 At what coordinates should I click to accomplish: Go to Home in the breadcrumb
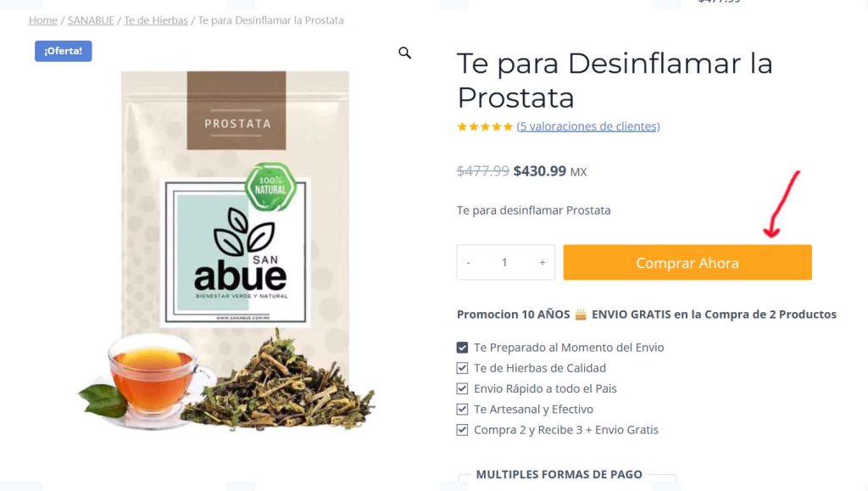(x=43, y=20)
